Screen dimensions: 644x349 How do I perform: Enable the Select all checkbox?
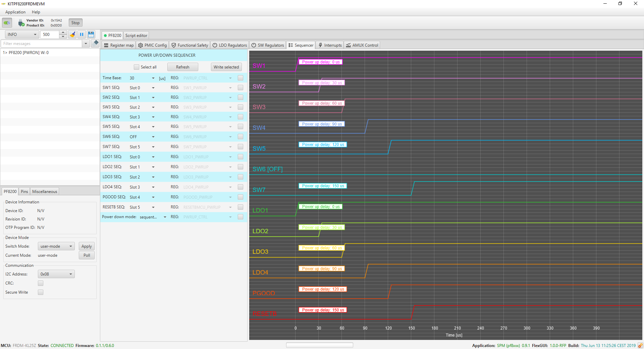[137, 67]
